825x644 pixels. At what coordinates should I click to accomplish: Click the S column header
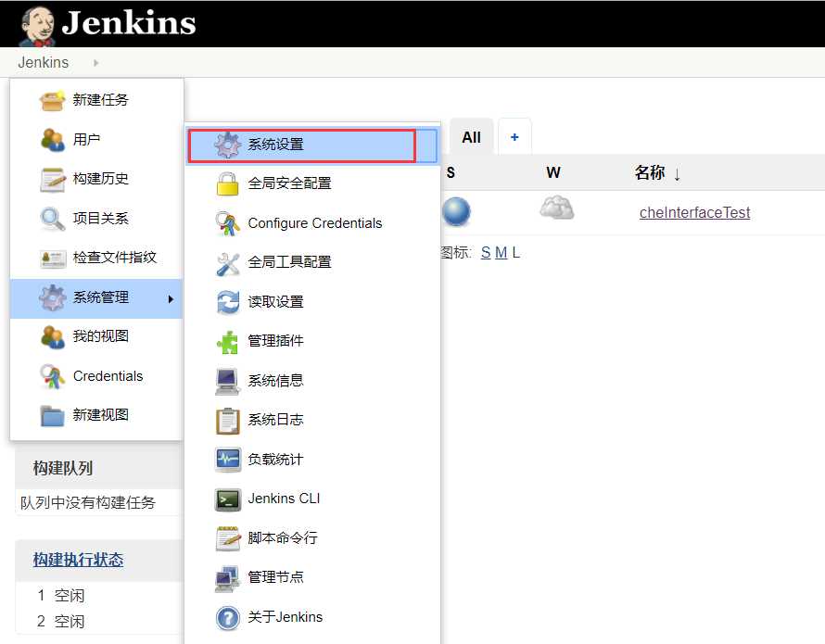point(451,172)
